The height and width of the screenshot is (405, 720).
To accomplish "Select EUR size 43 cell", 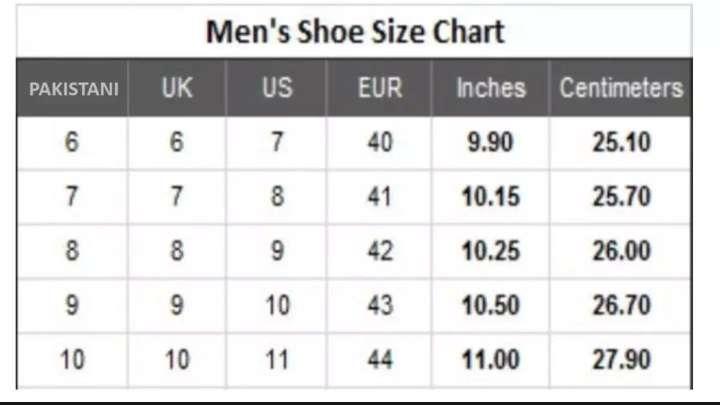I will 380,305.
